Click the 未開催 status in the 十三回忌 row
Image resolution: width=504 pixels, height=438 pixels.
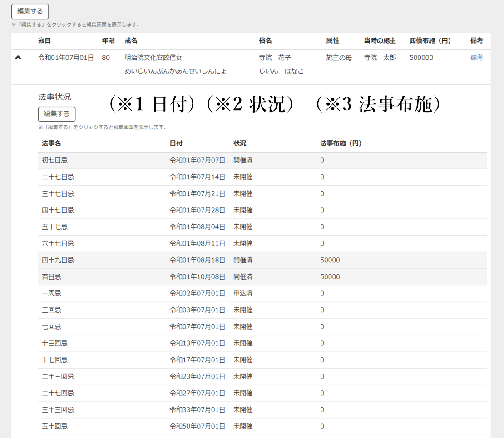click(243, 343)
